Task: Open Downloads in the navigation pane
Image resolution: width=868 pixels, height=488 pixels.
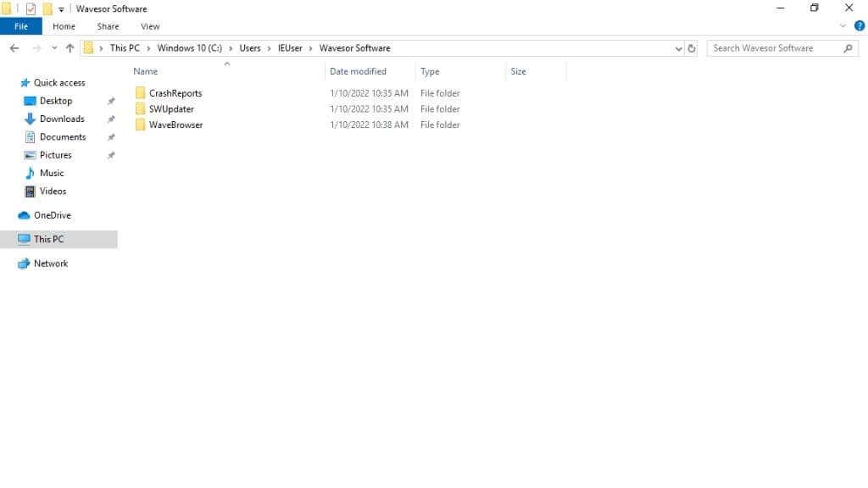Action: click(x=62, y=119)
